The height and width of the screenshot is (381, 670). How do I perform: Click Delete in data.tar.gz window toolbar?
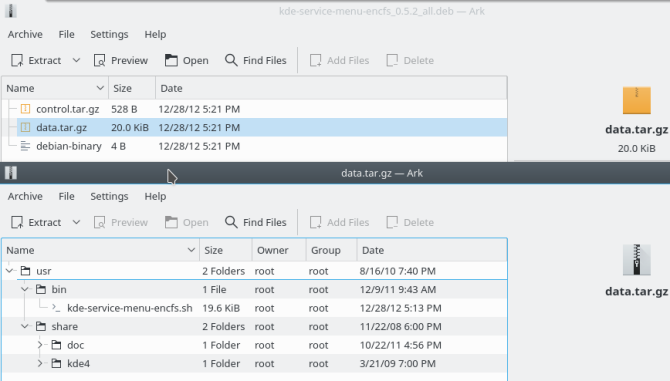pos(410,223)
